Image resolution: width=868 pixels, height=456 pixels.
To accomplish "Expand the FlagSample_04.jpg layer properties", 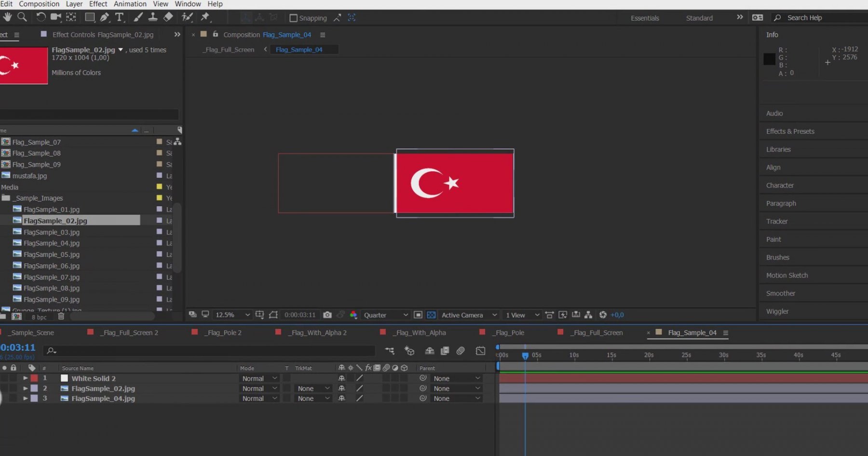I will point(25,399).
